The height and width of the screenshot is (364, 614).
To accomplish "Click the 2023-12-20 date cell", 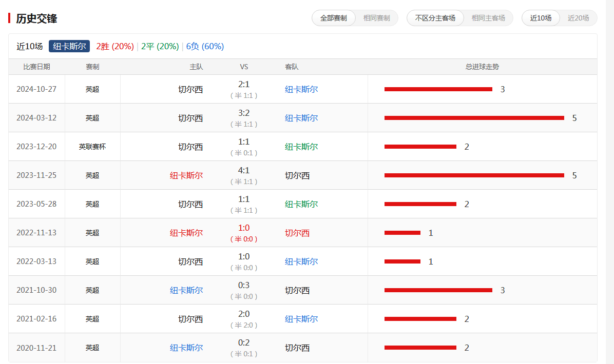I will tap(36, 147).
